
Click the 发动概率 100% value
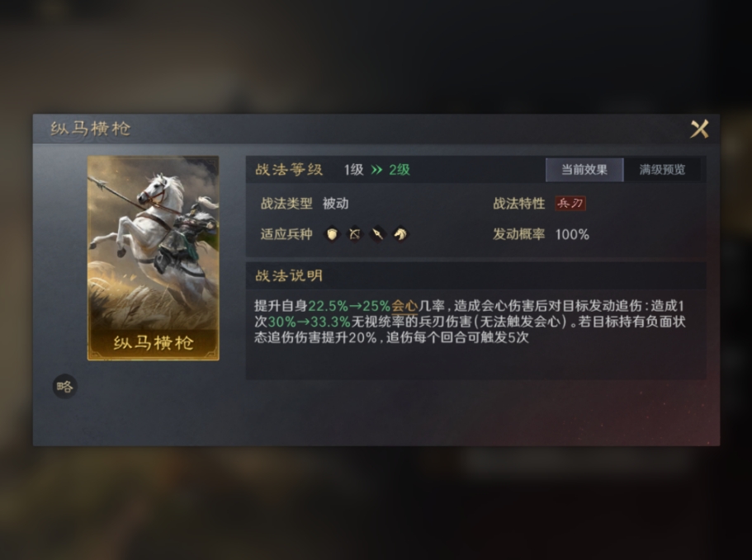(x=572, y=234)
